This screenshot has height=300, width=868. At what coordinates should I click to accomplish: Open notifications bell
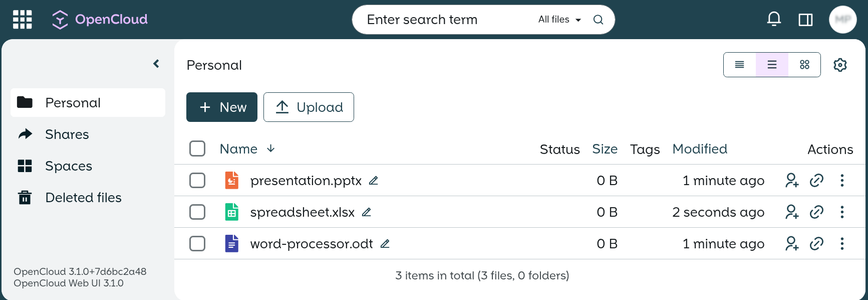(774, 19)
